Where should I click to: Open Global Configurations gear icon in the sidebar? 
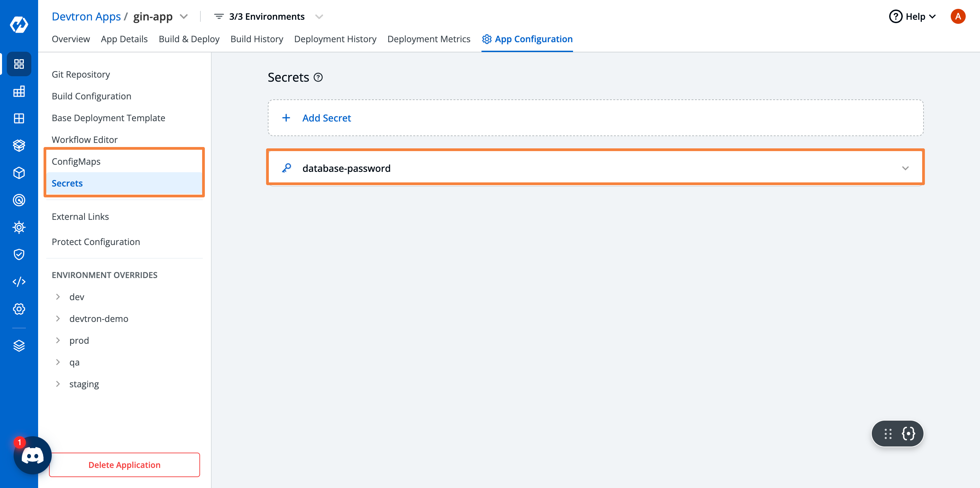click(19, 309)
